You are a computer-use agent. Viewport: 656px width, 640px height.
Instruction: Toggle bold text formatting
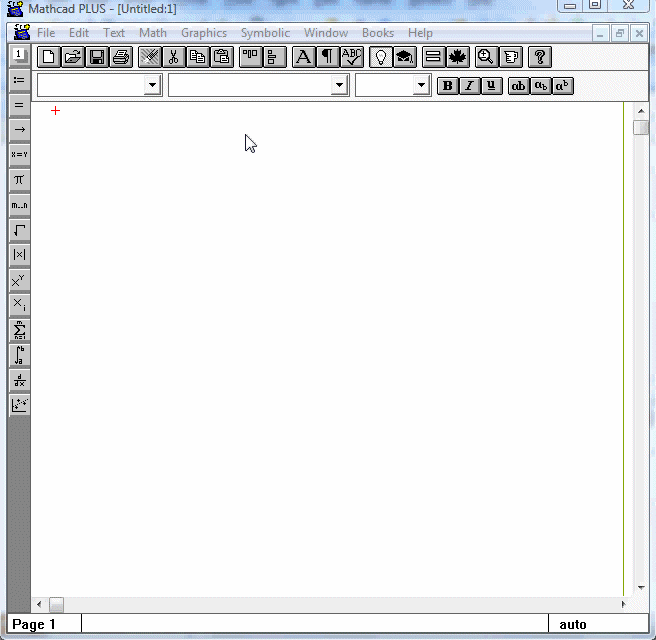[448, 86]
